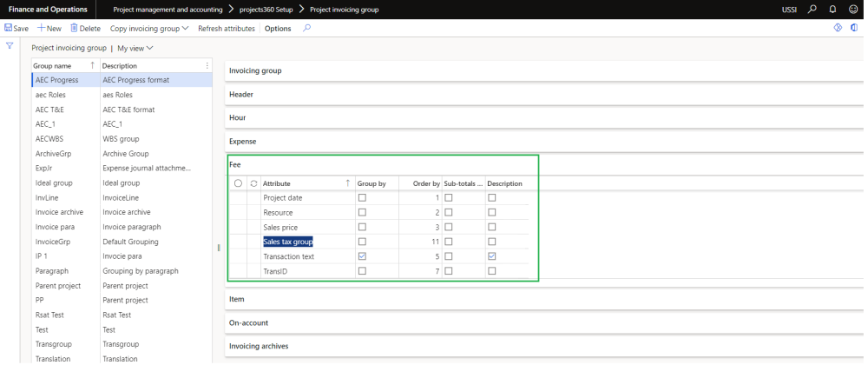The height and width of the screenshot is (365, 868).
Task: Expand the Hour section
Action: [x=237, y=117]
